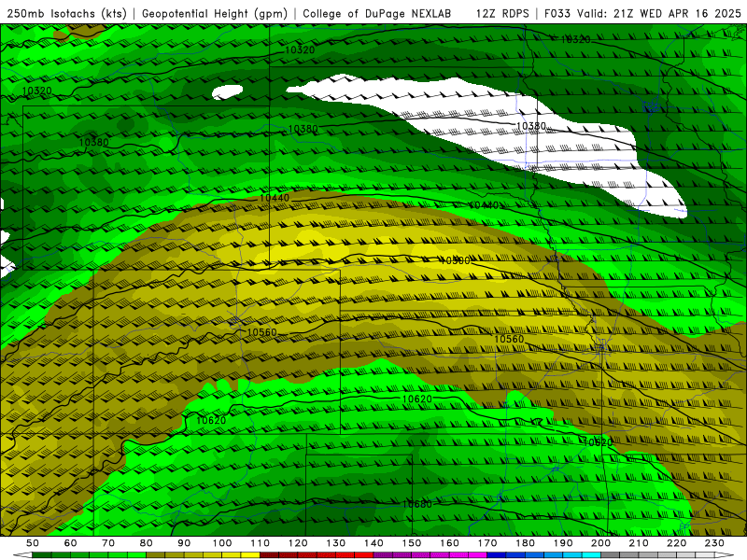Viewport: 747px width, 560px height.
Task: Click legend value 130 on the scale
Action: click(x=336, y=543)
